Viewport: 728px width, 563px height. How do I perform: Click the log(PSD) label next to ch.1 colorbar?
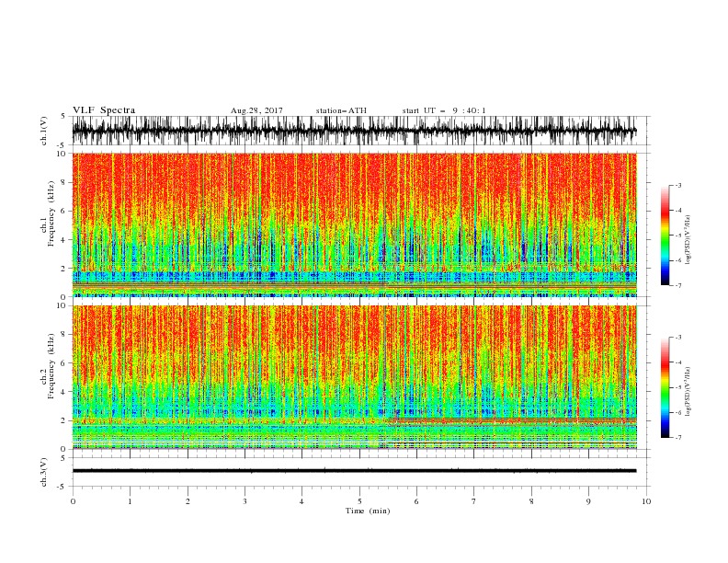click(688, 240)
